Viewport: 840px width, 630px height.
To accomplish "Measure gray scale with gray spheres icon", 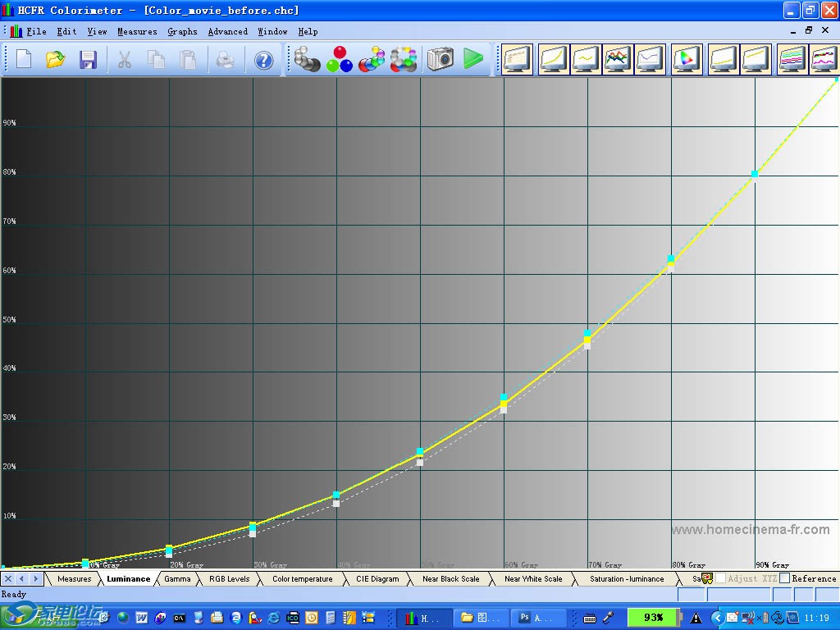I will 308,60.
